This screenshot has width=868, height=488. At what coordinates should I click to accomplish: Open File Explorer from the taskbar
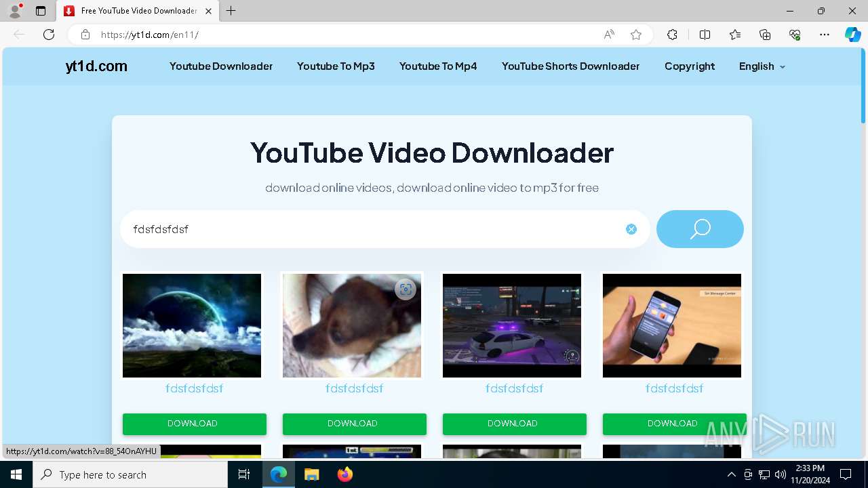[x=311, y=474]
